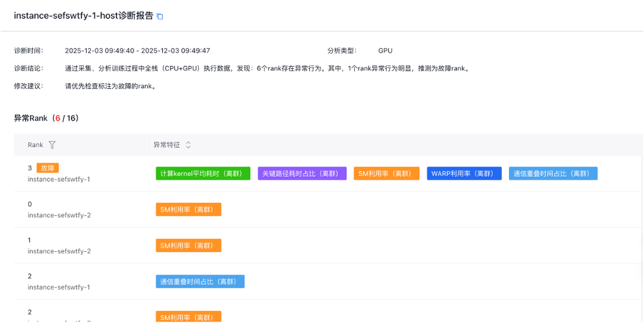Click instance-sefswtfy-2 under rank 0
This screenshot has width=644, height=333.
click(59, 215)
